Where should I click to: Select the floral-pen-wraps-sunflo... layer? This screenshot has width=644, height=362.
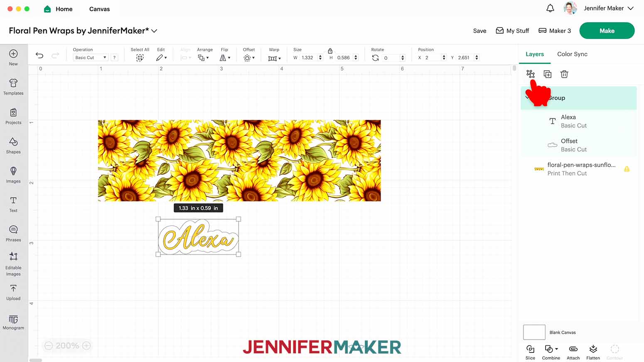(x=578, y=169)
